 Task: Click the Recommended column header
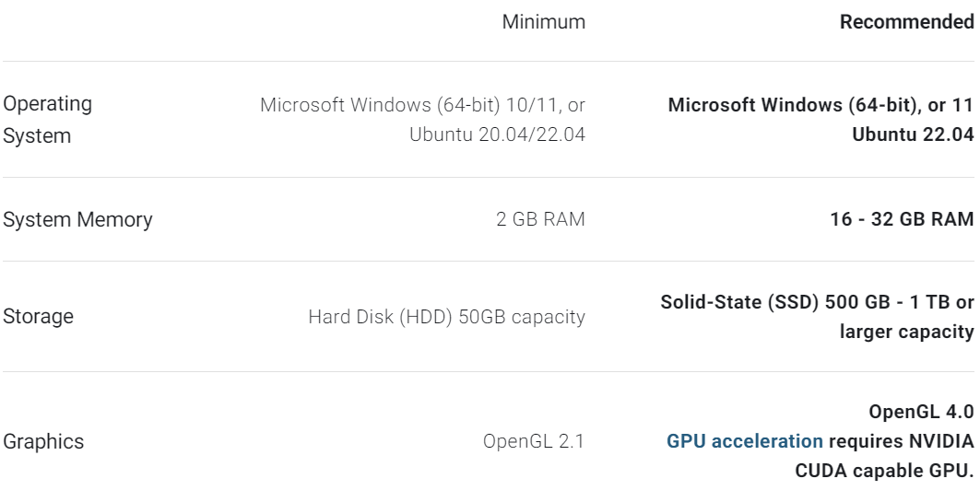click(x=907, y=22)
